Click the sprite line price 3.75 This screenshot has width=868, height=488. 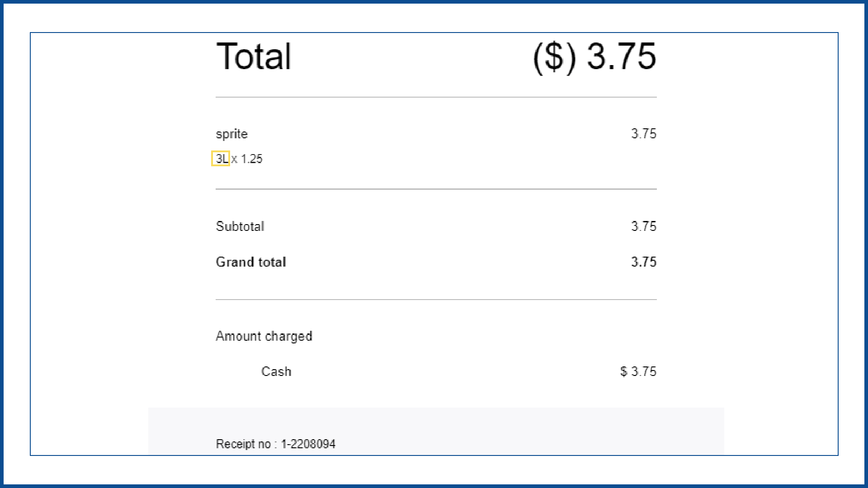[x=643, y=134]
